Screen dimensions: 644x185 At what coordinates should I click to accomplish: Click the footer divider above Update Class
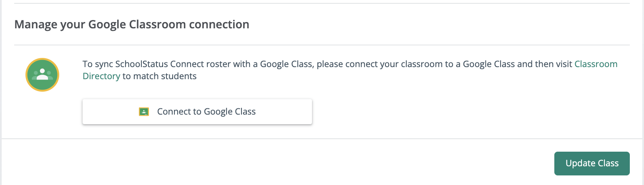322,139
